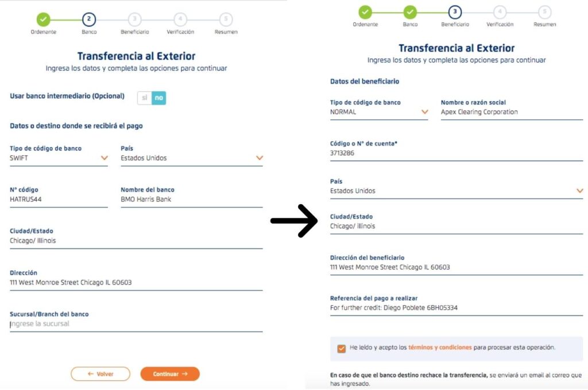This screenshot has height=390, width=588.
Task: Click the Volver back button
Action: [x=100, y=374]
